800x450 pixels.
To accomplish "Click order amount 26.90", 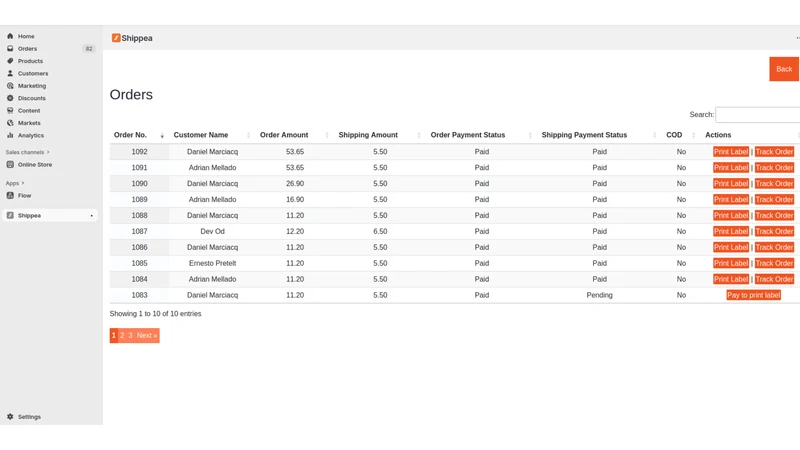I will 295,183.
